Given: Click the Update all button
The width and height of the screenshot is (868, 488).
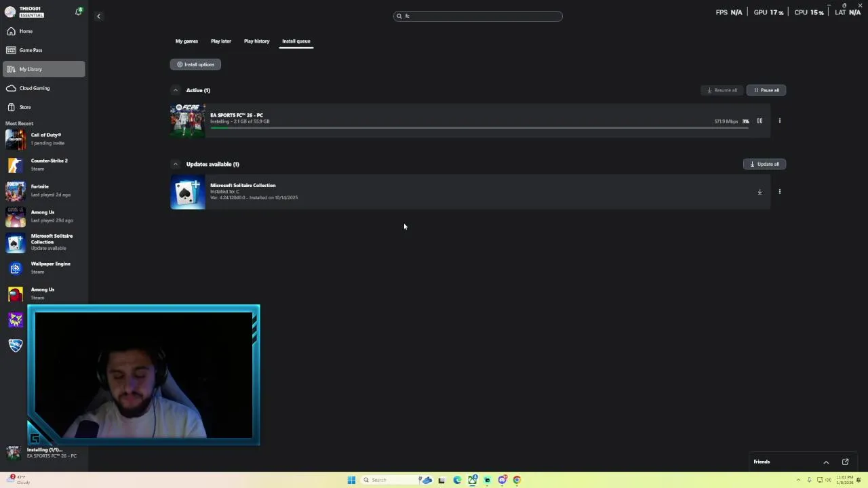Looking at the screenshot, I should pyautogui.click(x=764, y=164).
